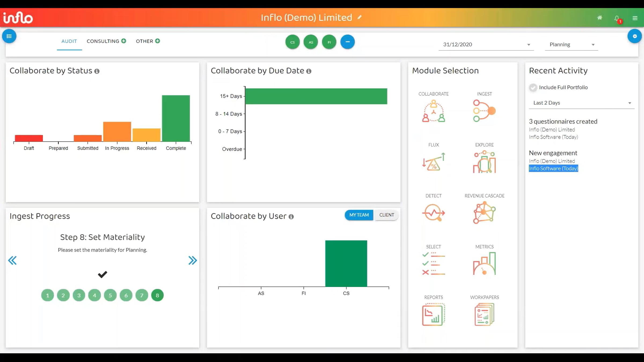Jump to ingest step 4 circle
The width and height of the screenshot is (644, 362).
(x=94, y=295)
